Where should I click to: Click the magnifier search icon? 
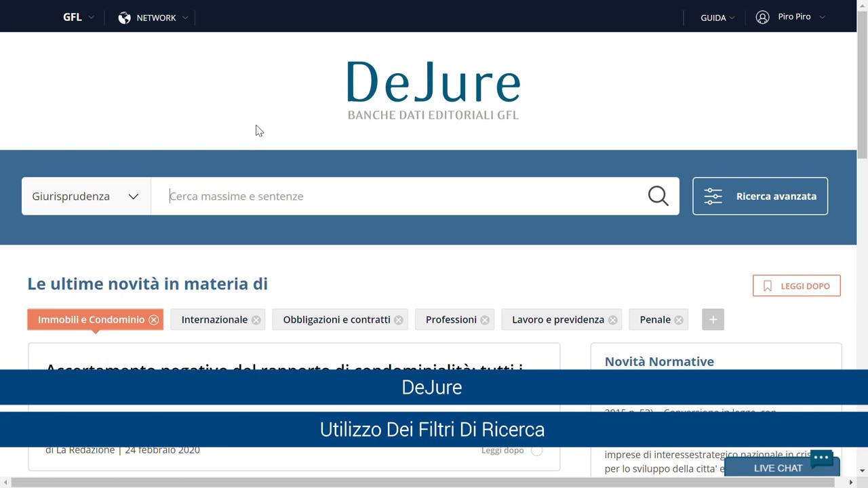click(658, 196)
